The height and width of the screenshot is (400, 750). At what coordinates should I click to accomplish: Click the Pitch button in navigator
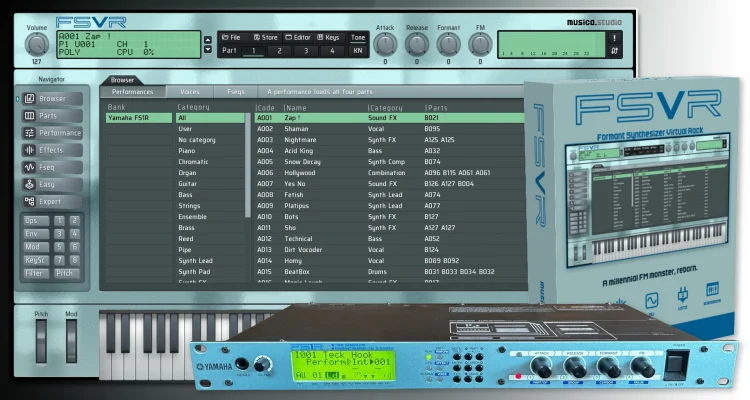(x=66, y=274)
